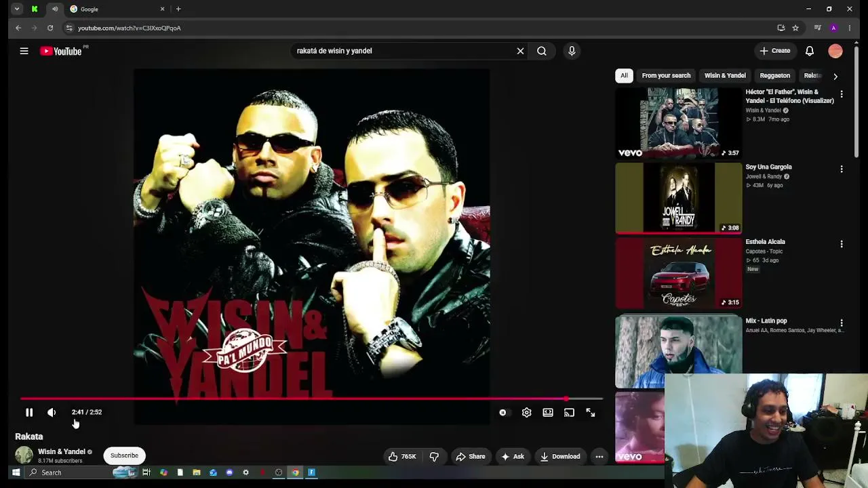Viewport: 868px width, 488px height.
Task: Open Soy Una Gargola video thumbnail
Action: click(679, 198)
